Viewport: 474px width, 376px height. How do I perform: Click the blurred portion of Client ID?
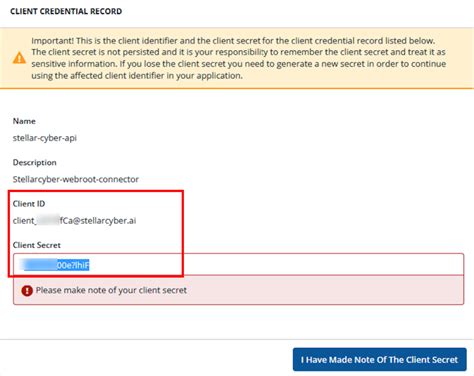tap(48, 221)
